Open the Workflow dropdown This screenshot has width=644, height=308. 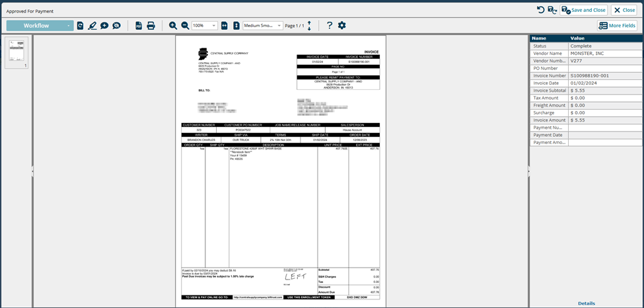(x=40, y=26)
